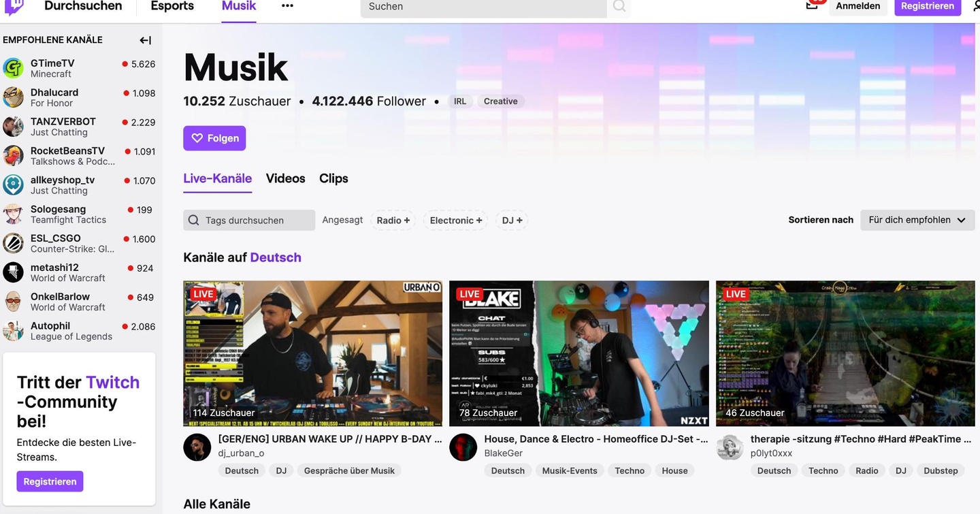The height and width of the screenshot is (514, 980).
Task: Open RocketBeansTV channel avatar
Action: tap(13, 156)
